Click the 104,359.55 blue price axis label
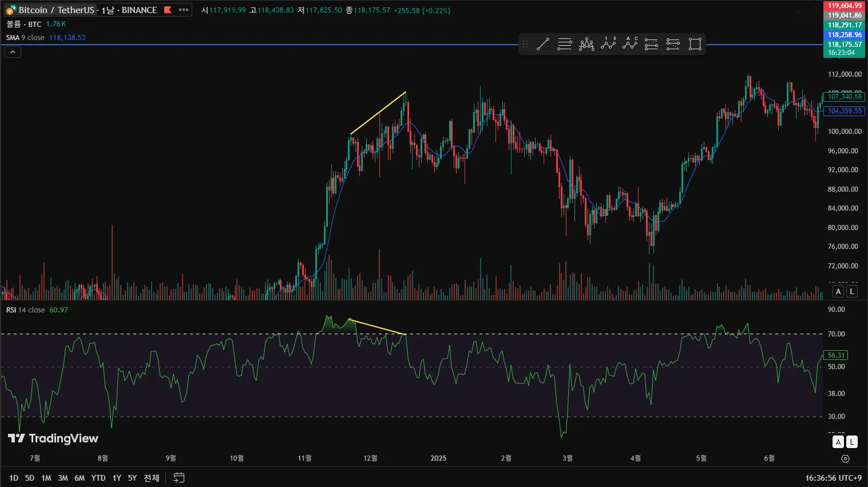 [845, 111]
